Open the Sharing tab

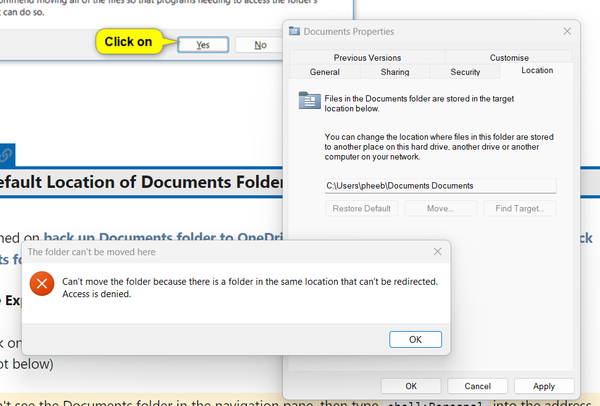(x=394, y=72)
